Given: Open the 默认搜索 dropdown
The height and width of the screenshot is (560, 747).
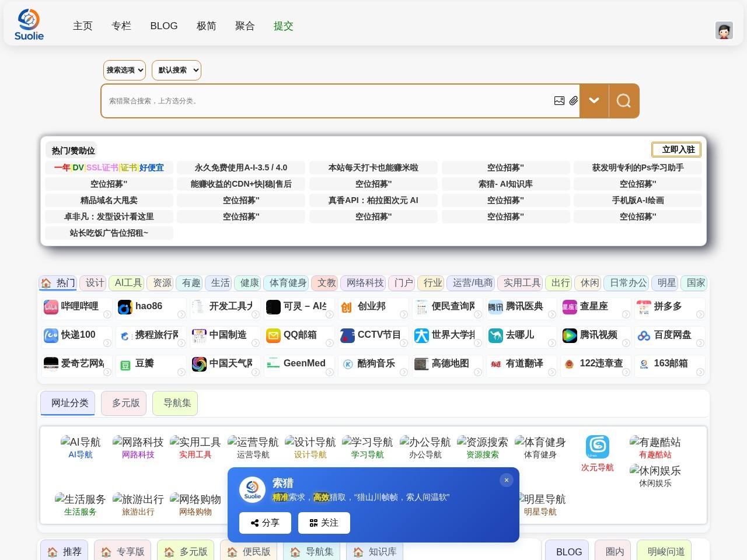Looking at the screenshot, I should click(176, 70).
